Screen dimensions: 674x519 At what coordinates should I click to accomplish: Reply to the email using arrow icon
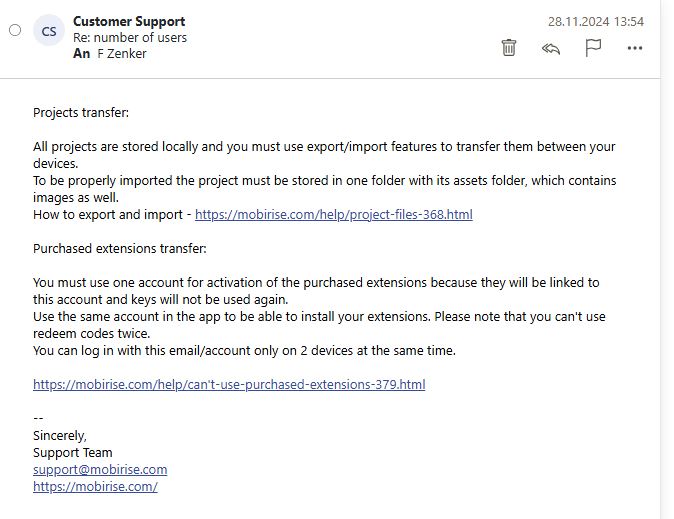click(551, 48)
